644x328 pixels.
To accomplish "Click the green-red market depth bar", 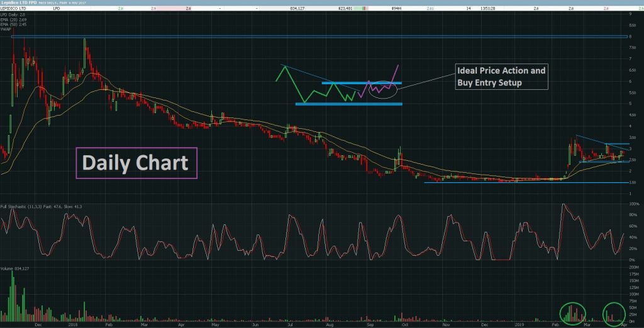I will click(x=362, y=8).
